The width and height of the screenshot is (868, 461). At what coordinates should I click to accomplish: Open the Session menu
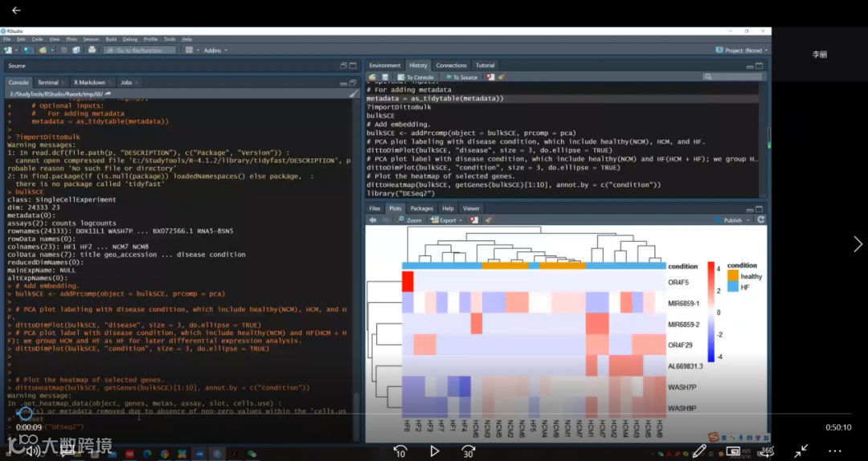point(91,39)
